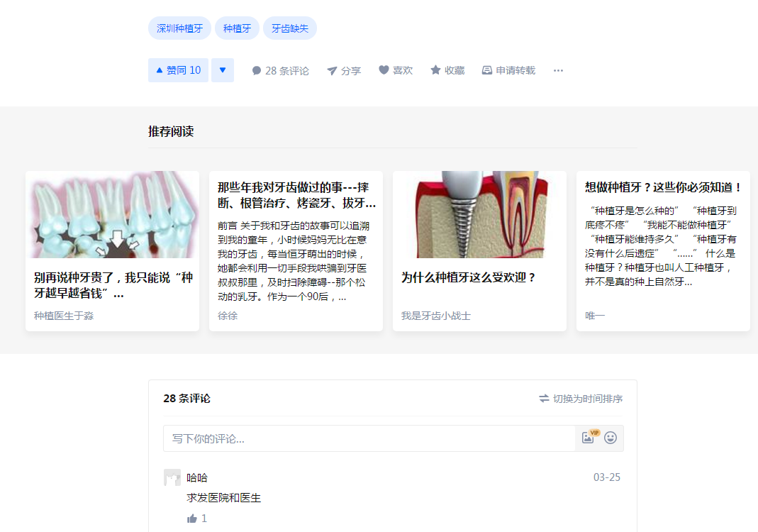Open the three-dot more options menu

coord(558,71)
